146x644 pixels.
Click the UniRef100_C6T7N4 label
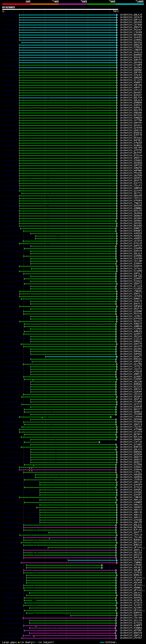click(131, 120)
